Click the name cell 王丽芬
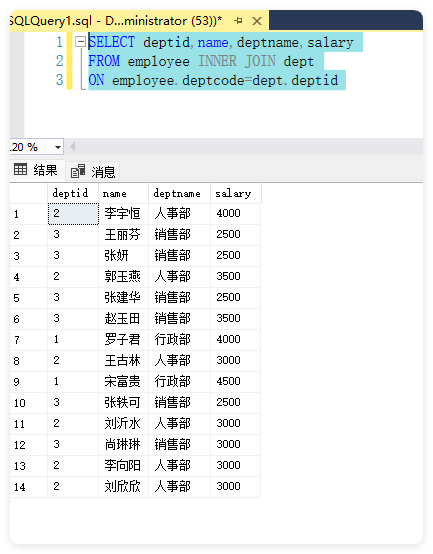 [124, 235]
